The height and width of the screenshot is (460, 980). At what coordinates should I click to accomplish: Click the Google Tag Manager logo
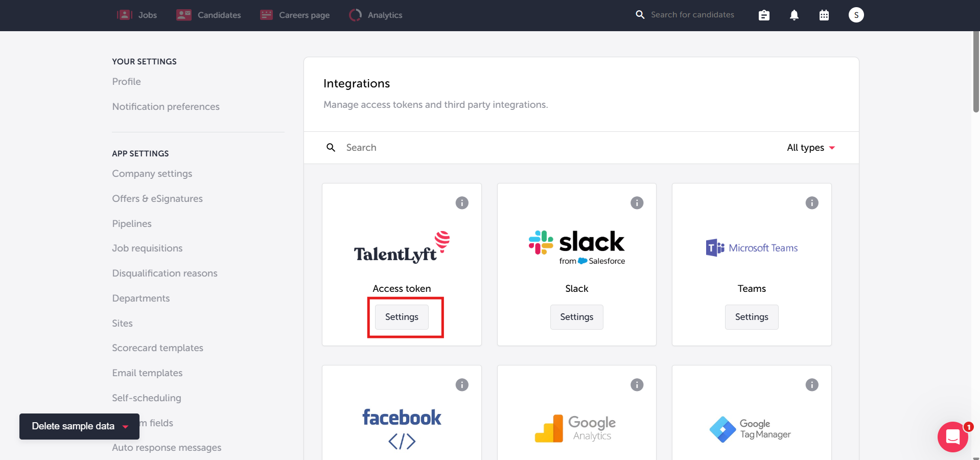tap(750, 429)
